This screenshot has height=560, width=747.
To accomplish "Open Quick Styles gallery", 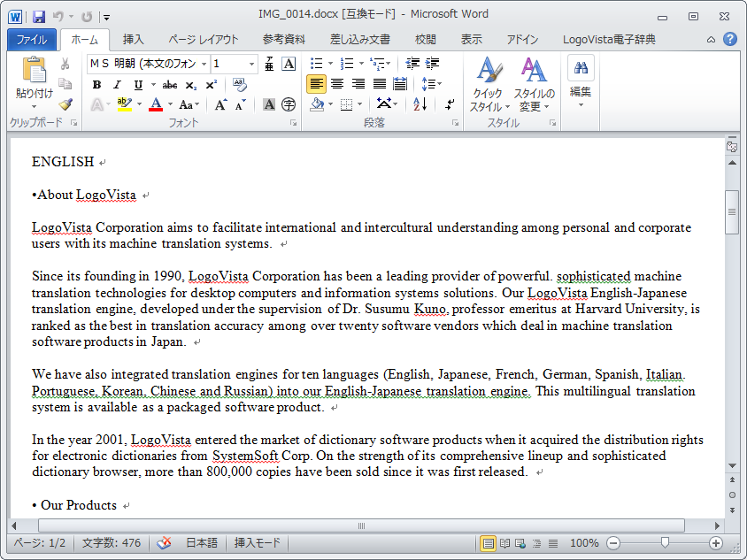I will 489,85.
